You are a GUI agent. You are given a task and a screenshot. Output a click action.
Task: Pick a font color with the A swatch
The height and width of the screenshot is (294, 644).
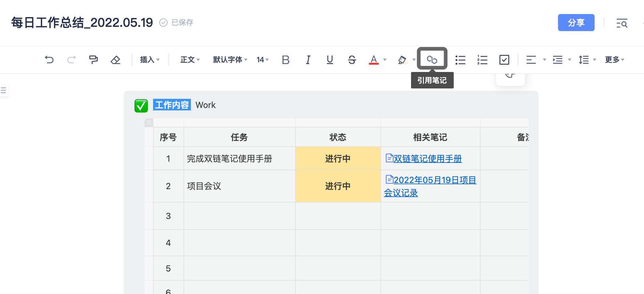click(x=374, y=60)
